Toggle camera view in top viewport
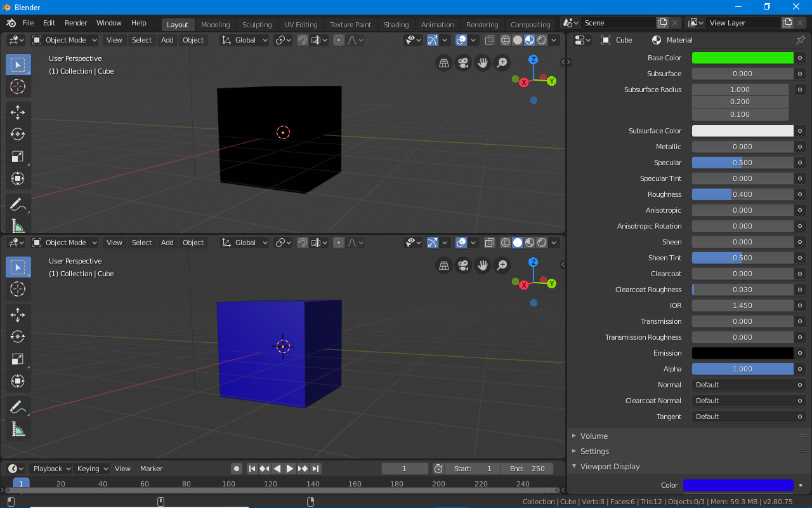Viewport: 812px width, 508px height. tap(463, 63)
